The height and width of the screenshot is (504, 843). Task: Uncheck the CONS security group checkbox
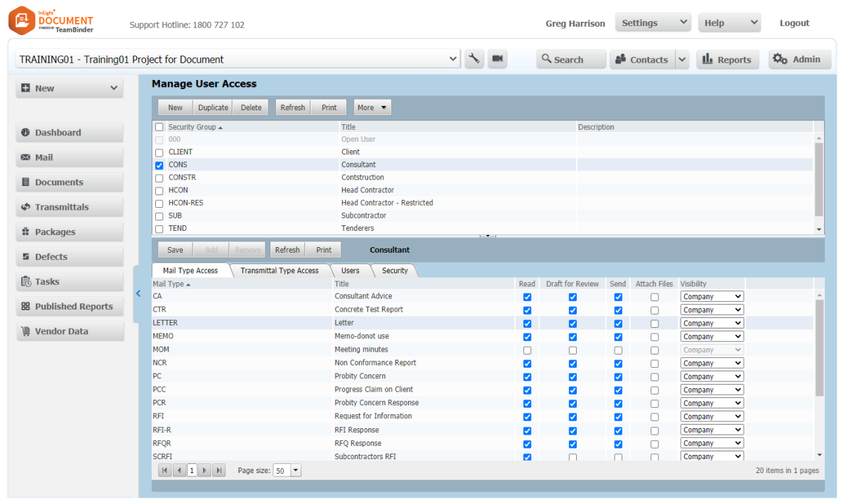coord(159,165)
